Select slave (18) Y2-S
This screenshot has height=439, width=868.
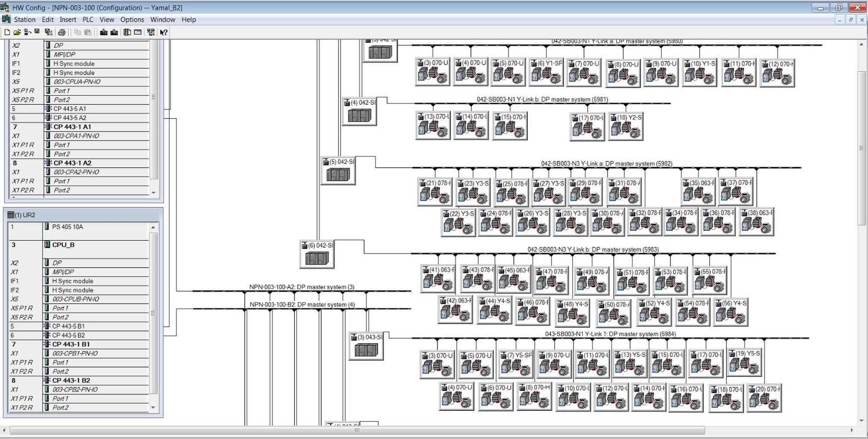pyautogui.click(x=626, y=126)
